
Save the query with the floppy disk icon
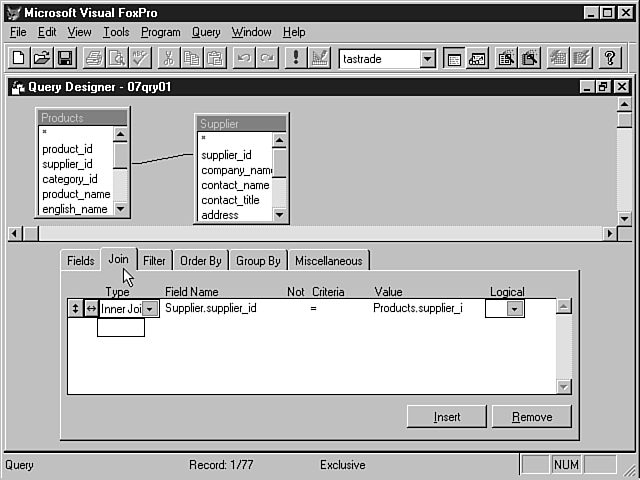[x=64, y=58]
